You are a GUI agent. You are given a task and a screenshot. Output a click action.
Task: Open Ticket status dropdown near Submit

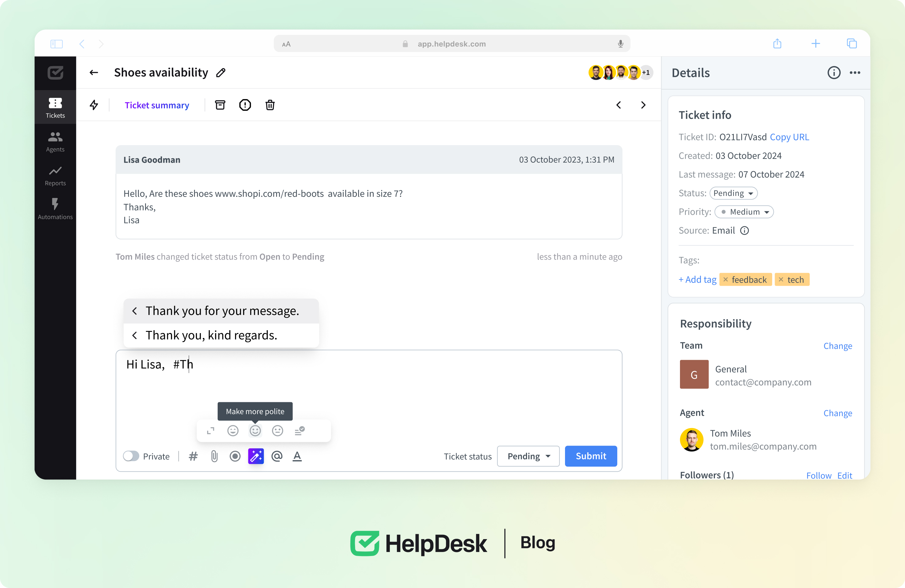coord(528,456)
